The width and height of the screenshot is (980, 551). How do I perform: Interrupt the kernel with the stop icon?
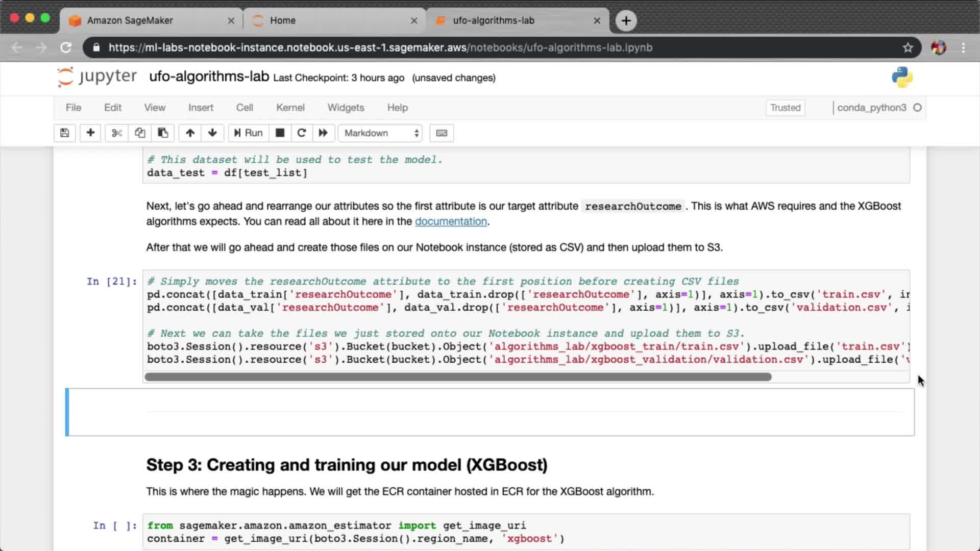[x=280, y=133]
